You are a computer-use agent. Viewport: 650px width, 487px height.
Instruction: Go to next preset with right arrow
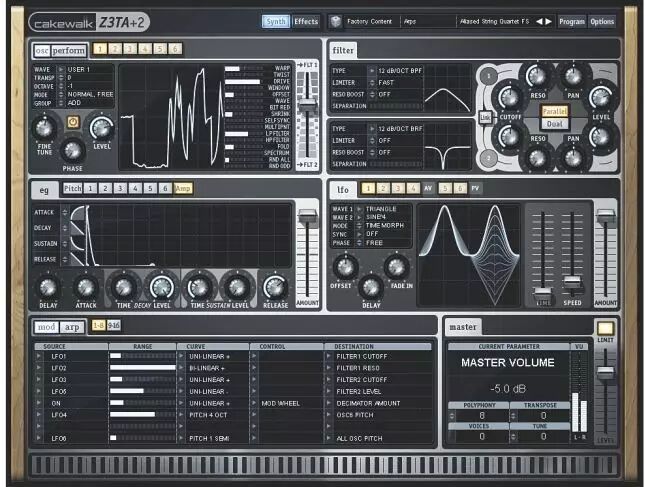click(x=548, y=22)
